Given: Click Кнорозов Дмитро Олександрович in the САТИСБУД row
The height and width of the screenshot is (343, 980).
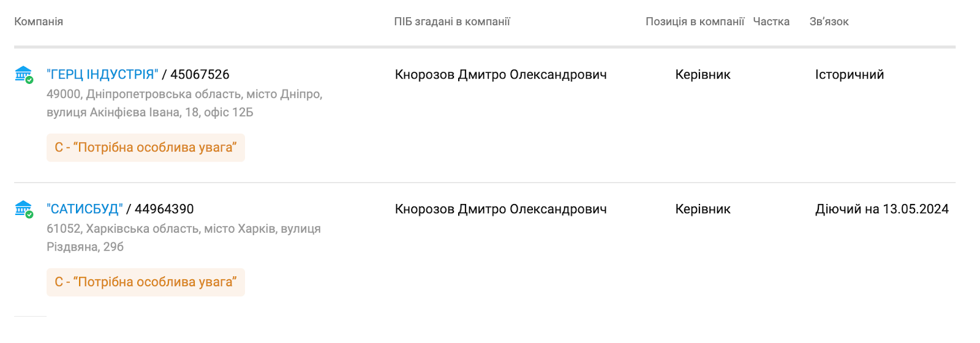Looking at the screenshot, I should click(x=500, y=209).
